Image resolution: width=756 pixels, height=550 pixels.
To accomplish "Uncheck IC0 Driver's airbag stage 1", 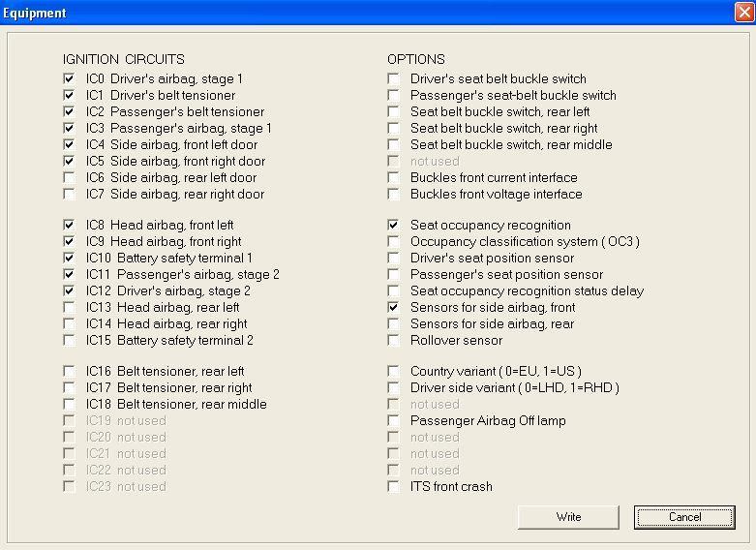I will pyautogui.click(x=69, y=78).
